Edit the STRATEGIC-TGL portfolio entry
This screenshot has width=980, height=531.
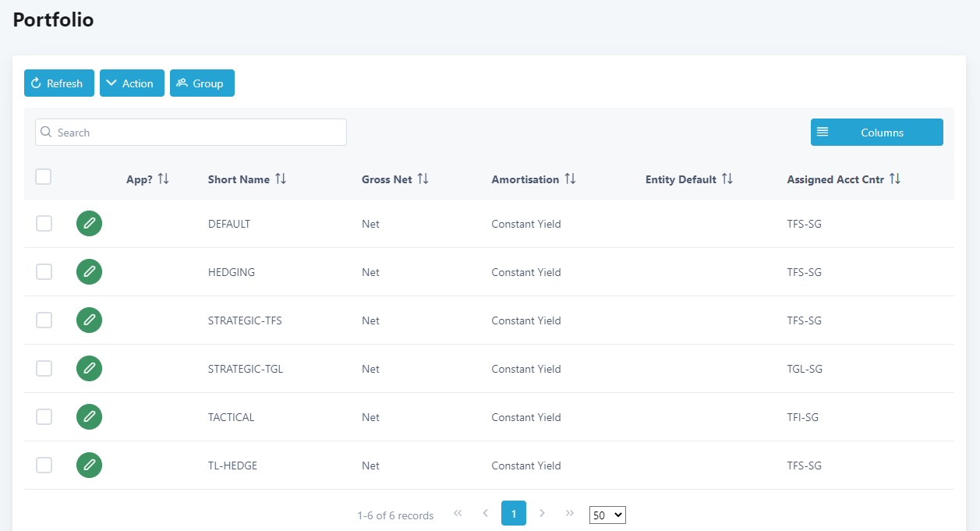(x=89, y=369)
